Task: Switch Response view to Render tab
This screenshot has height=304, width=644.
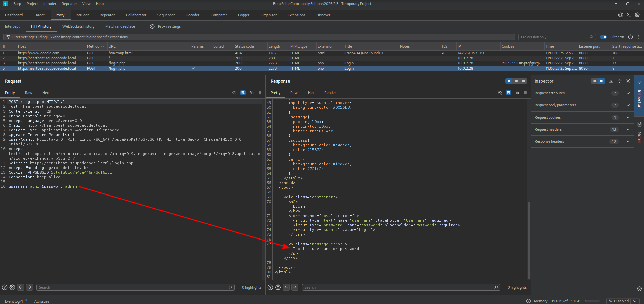Action: pyautogui.click(x=330, y=93)
